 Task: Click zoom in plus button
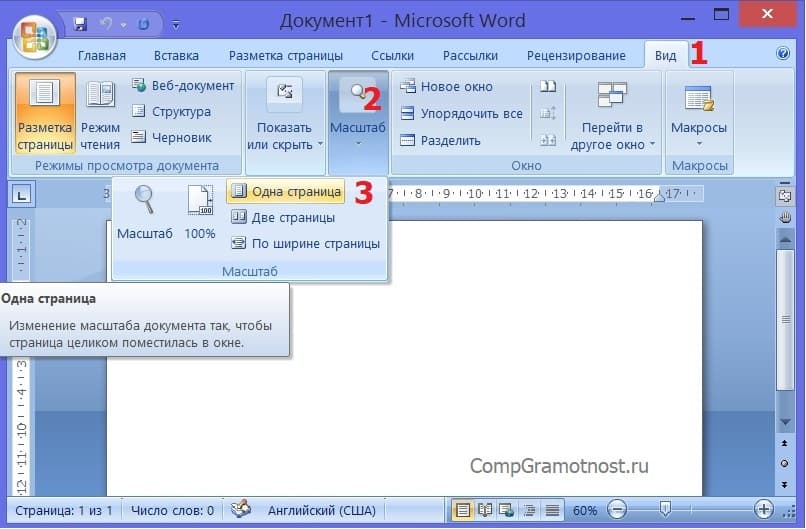[x=764, y=509]
